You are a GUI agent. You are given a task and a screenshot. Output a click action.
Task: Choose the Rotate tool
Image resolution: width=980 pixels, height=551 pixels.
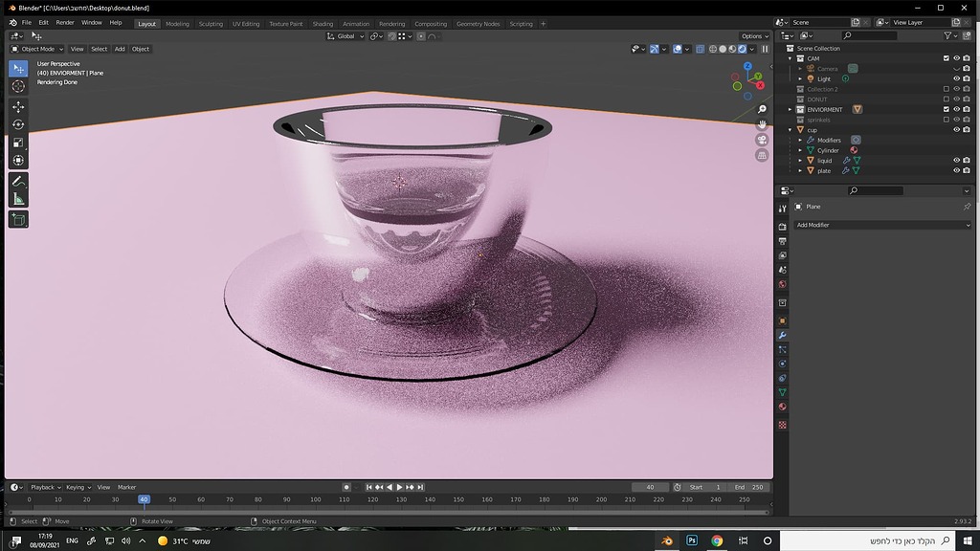pos(18,125)
